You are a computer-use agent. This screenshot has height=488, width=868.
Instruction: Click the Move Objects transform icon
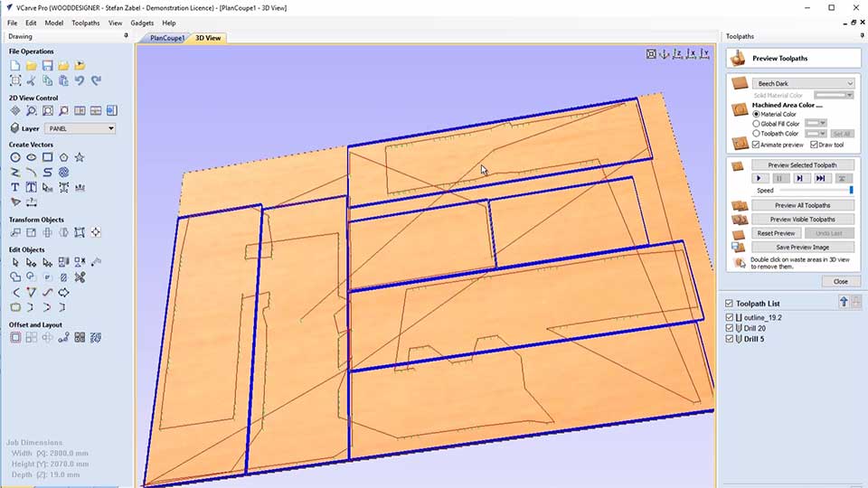15,232
